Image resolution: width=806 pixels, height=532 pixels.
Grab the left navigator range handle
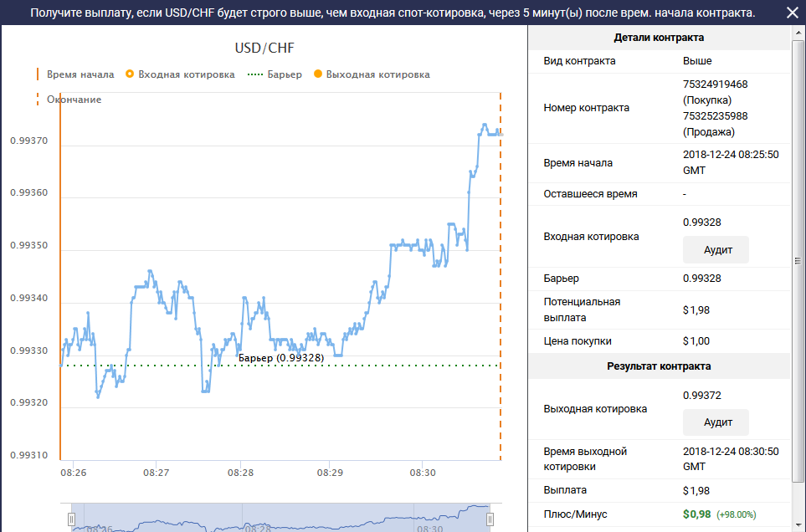(x=71, y=519)
